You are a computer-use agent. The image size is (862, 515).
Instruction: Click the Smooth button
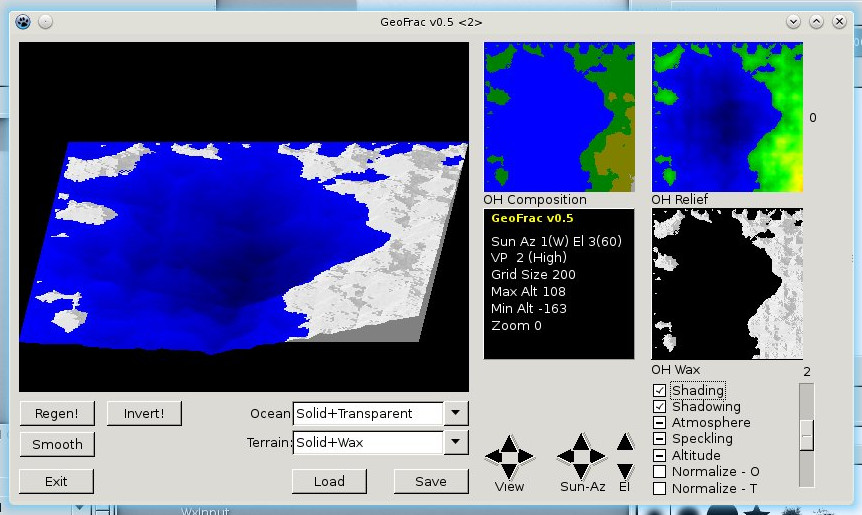pyautogui.click(x=57, y=444)
